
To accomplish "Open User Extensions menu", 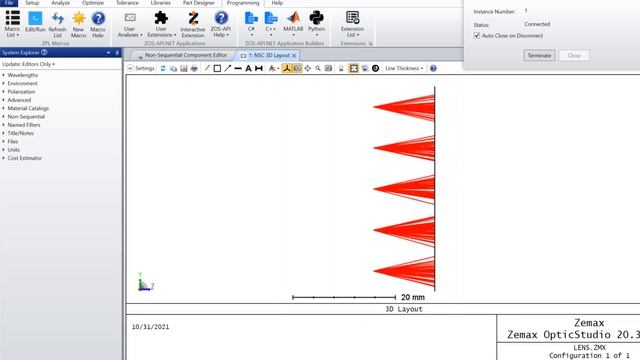I will pyautogui.click(x=161, y=24).
